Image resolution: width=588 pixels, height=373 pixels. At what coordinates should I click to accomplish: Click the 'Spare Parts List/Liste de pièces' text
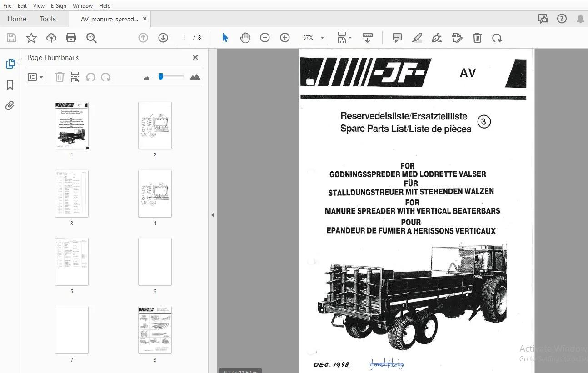[x=406, y=129]
